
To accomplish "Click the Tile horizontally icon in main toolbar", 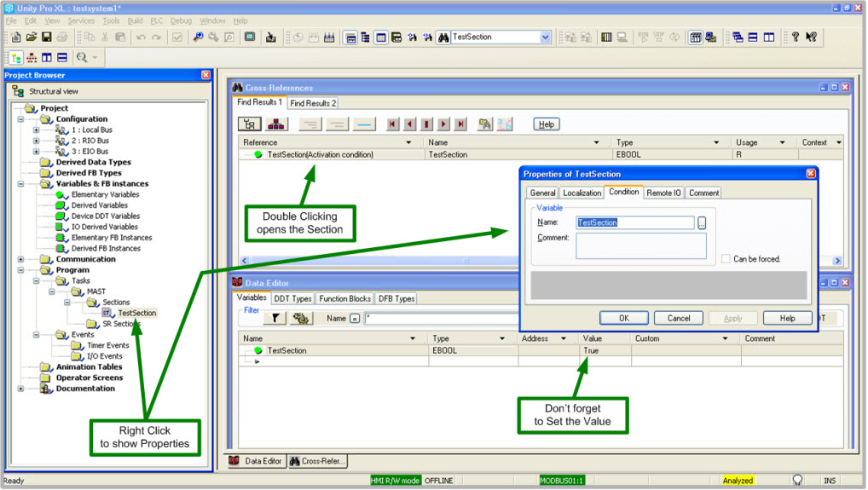I will click(x=753, y=37).
